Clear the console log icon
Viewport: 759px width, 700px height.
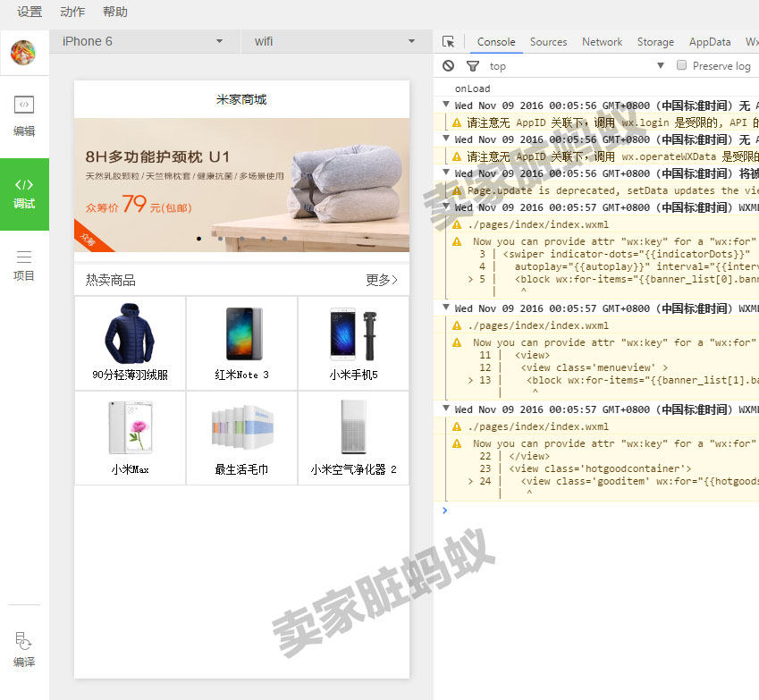click(448, 66)
